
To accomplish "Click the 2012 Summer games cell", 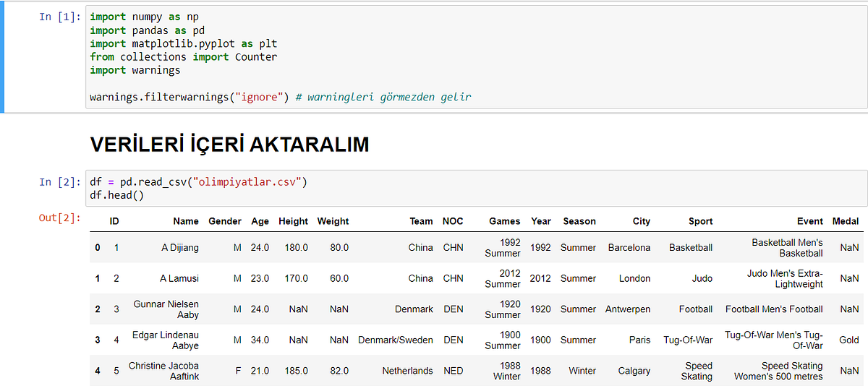I will [x=503, y=279].
